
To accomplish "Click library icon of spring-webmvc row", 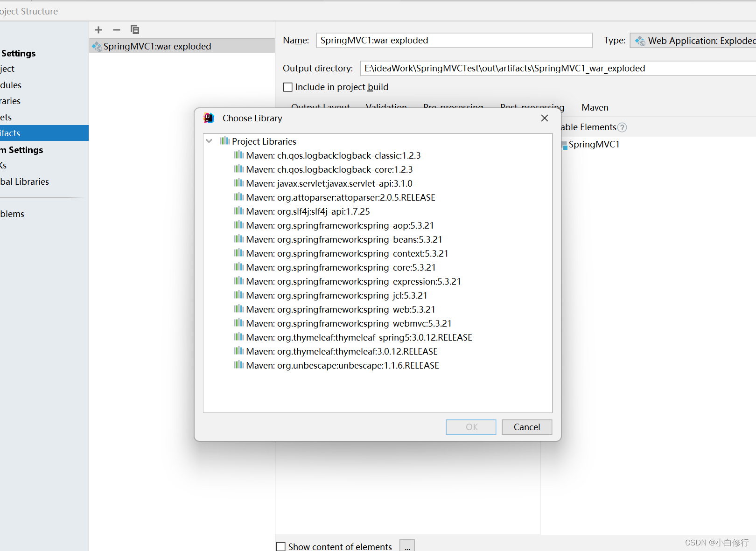I will (239, 323).
